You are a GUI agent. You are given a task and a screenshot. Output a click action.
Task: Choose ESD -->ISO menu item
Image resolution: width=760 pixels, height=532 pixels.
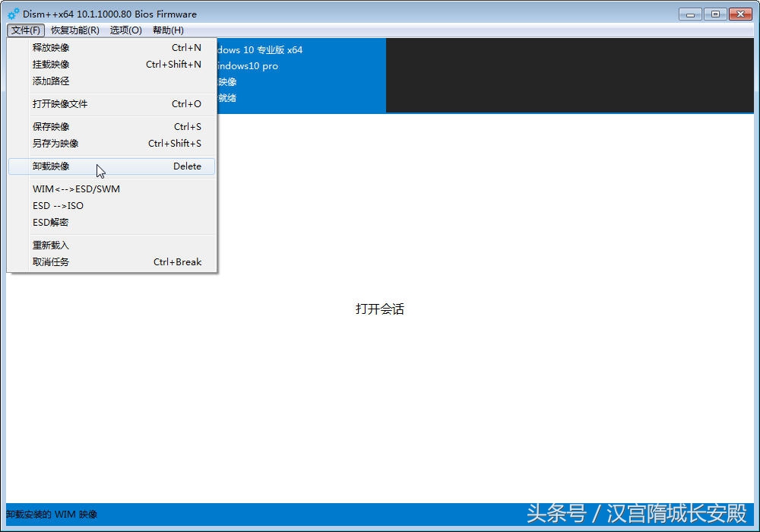(112, 205)
